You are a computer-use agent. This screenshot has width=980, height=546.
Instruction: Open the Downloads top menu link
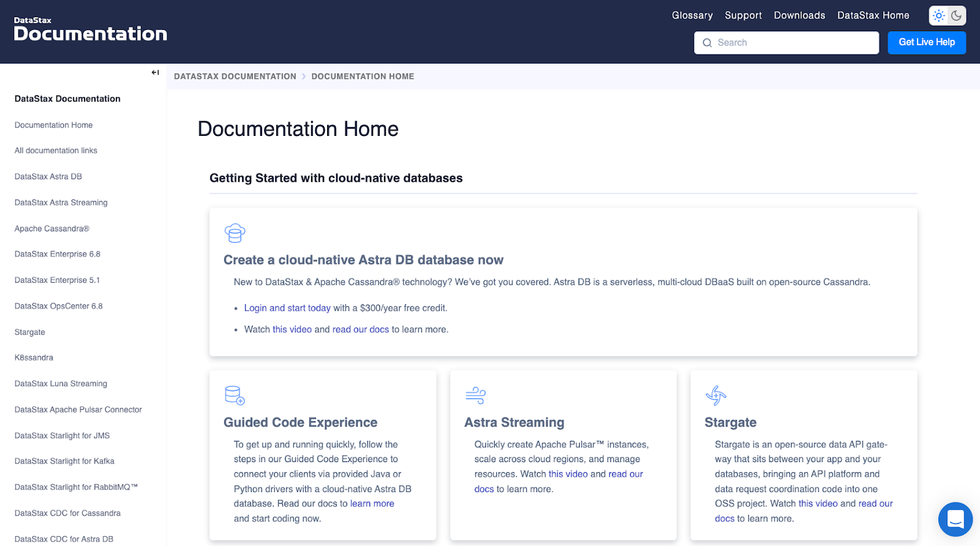point(799,15)
